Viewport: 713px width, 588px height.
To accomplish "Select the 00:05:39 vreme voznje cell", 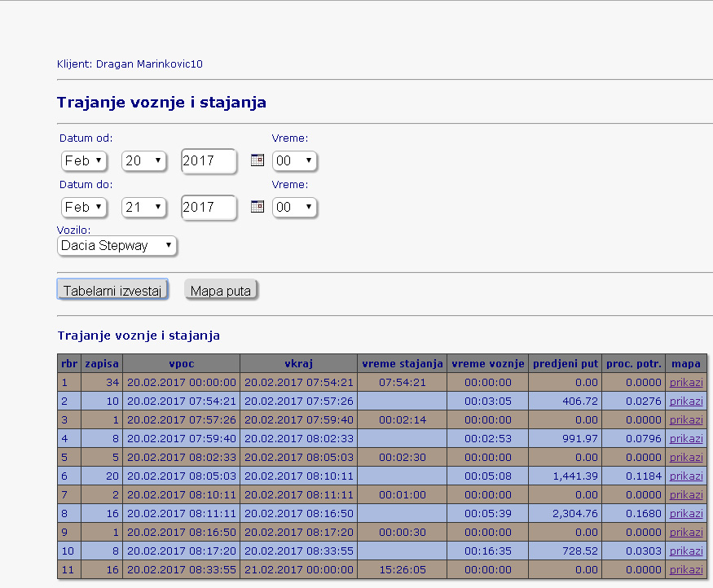I will (488, 513).
